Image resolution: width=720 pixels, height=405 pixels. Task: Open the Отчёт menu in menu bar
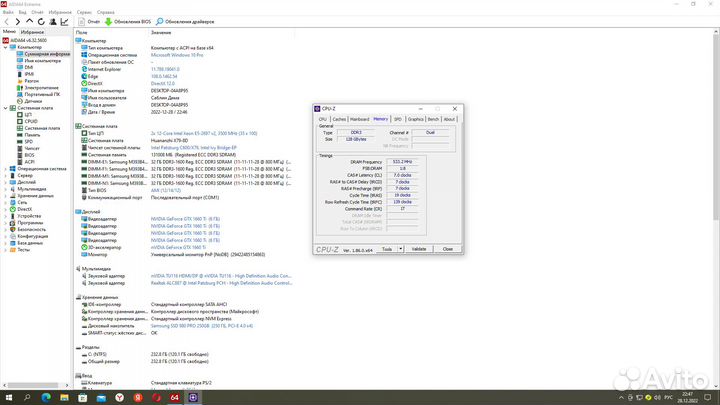37,12
